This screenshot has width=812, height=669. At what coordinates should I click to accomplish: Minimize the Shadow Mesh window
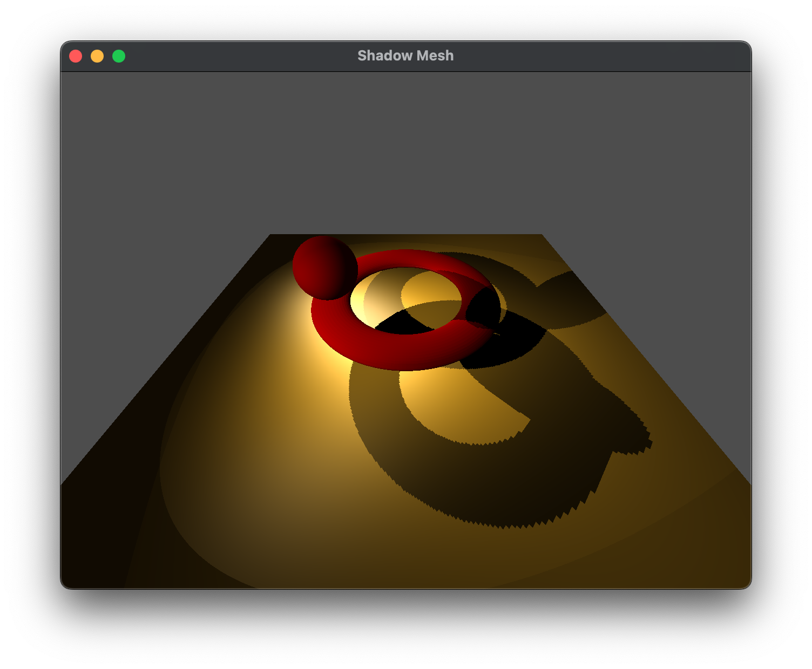click(x=97, y=56)
